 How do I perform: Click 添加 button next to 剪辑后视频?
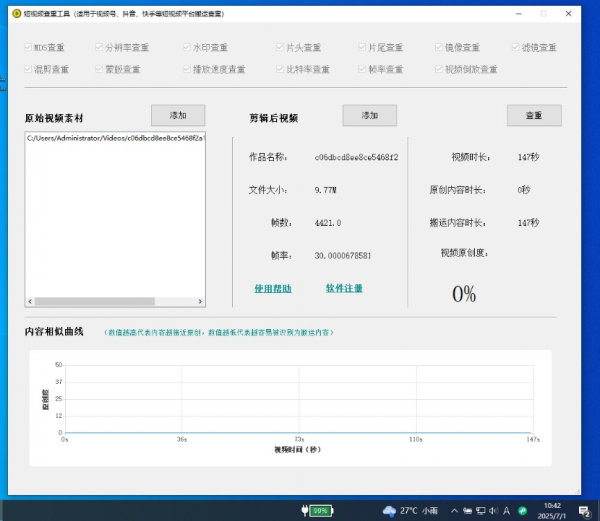[370, 115]
